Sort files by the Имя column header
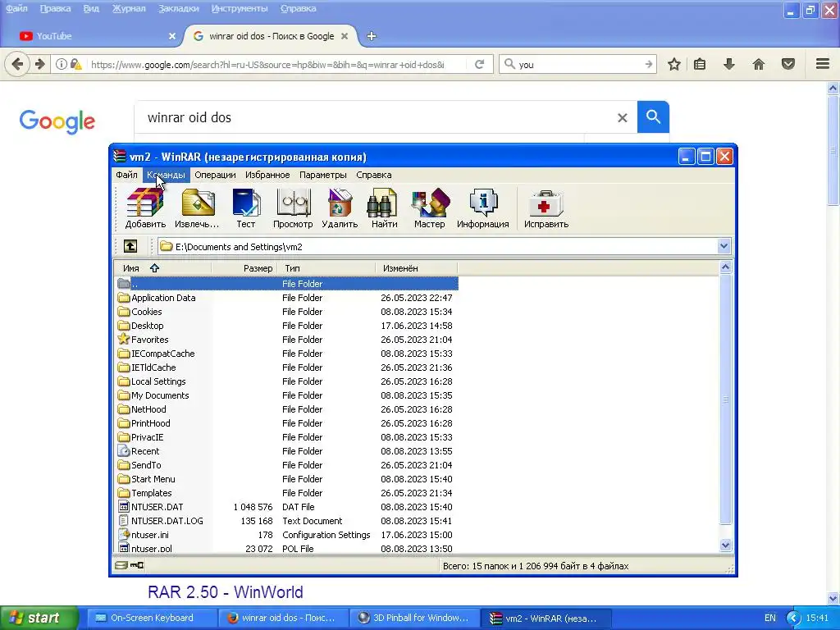The width and height of the screenshot is (840, 630). point(162,268)
